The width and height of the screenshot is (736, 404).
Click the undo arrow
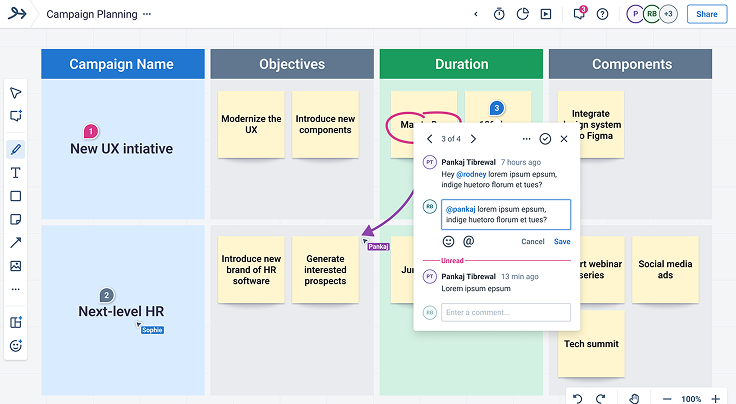pyautogui.click(x=577, y=398)
